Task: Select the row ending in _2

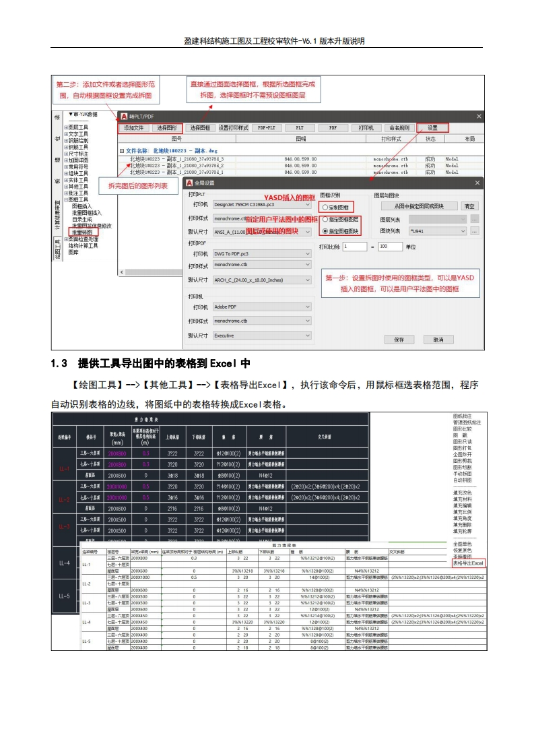Action: tap(300, 165)
